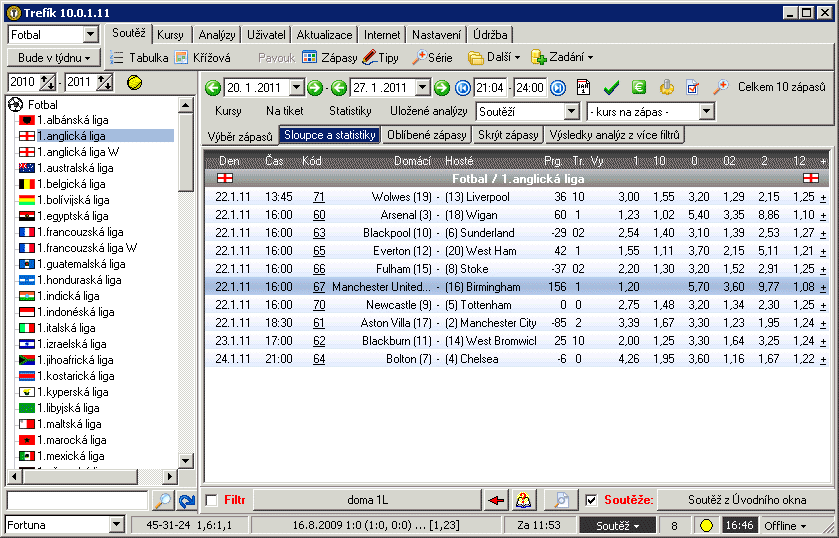Click the Soutěž z Úvodního okna button
This screenshot has height=538, width=839.
tap(747, 501)
